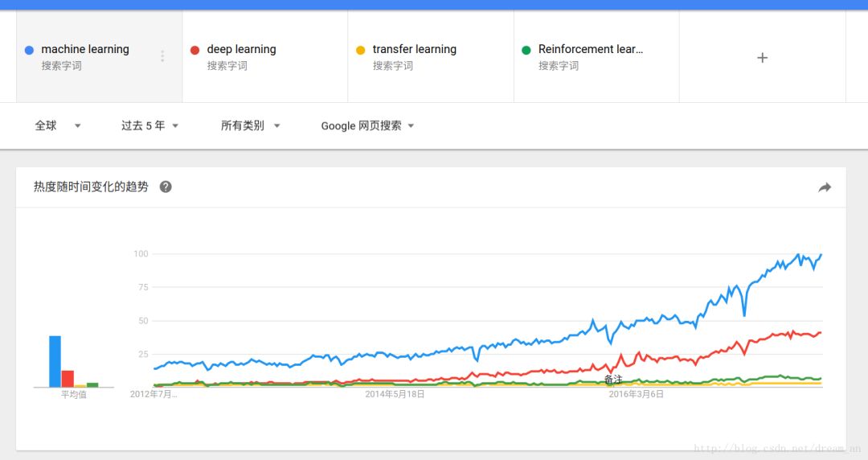This screenshot has height=460, width=868.
Task: Click the plus icon to add comparison
Action: [762, 58]
